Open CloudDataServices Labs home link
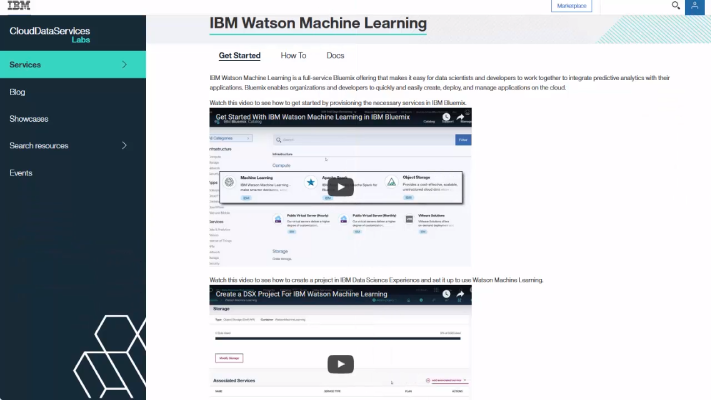This screenshot has height=400, width=712. (49, 35)
